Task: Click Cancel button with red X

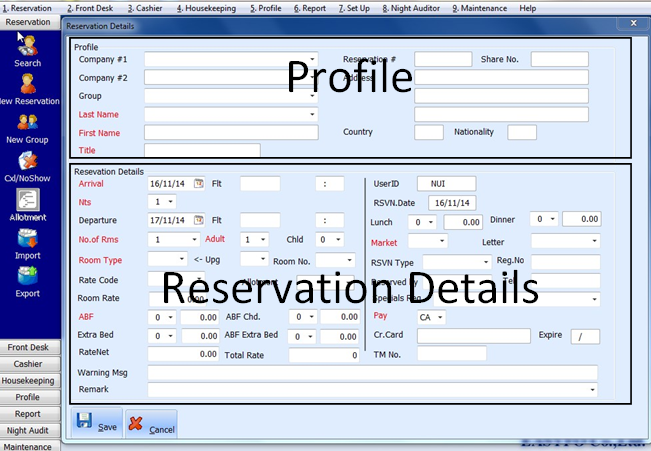Action: pos(152,424)
